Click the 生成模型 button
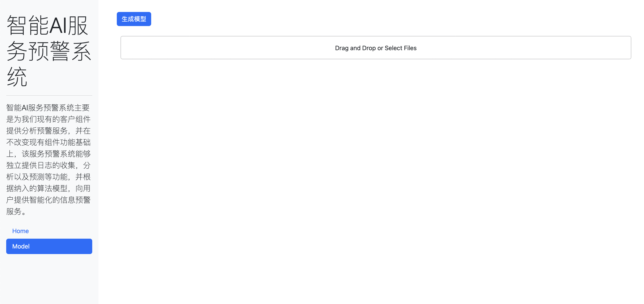 coord(134,19)
